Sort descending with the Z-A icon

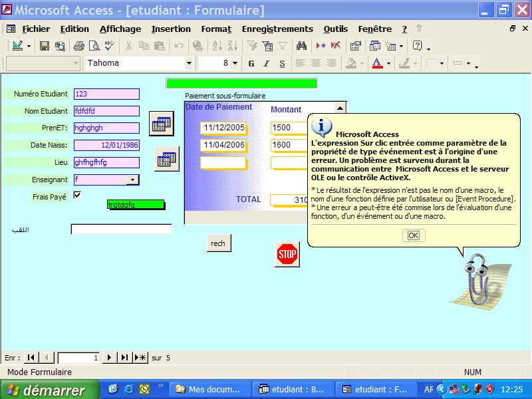point(232,46)
